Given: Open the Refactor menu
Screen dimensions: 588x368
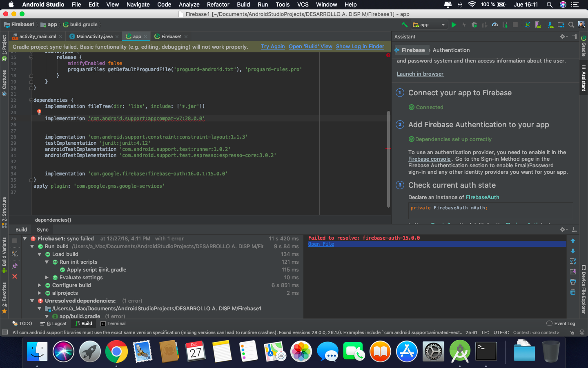Looking at the screenshot, I should tap(218, 4).
